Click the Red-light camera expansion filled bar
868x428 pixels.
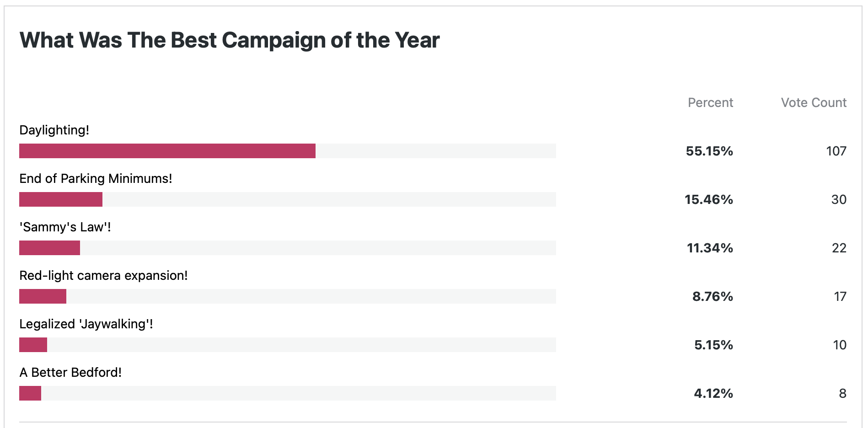click(x=43, y=296)
